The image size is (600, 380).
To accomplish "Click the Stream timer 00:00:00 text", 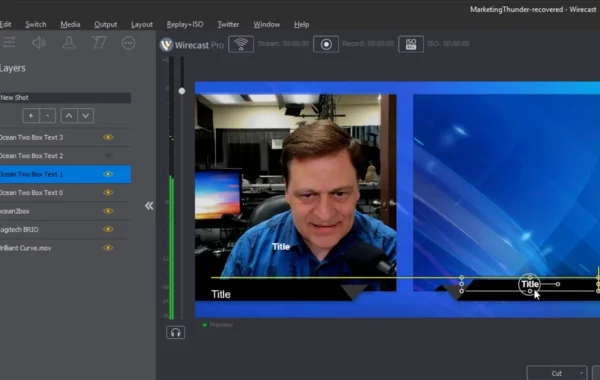I will [283, 44].
